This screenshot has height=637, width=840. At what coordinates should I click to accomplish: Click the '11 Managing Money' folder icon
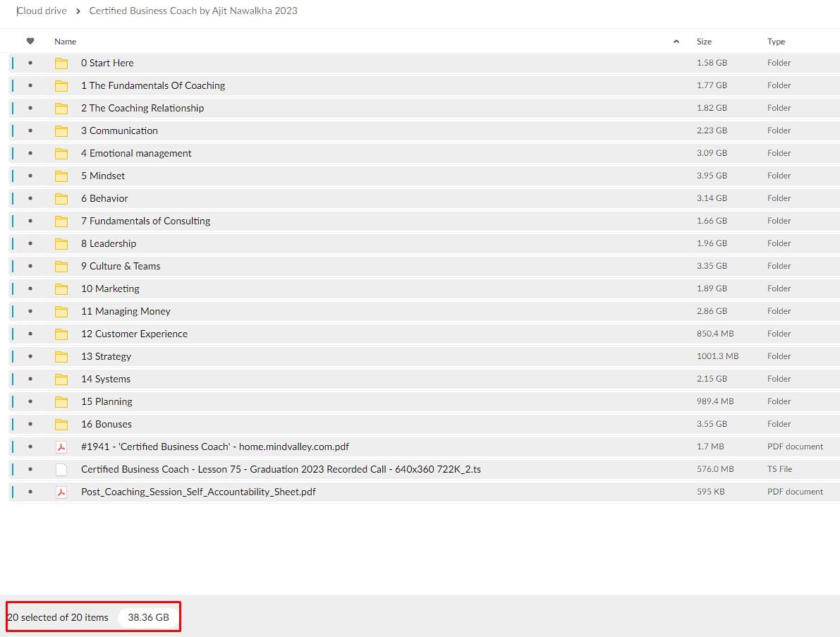coord(61,311)
